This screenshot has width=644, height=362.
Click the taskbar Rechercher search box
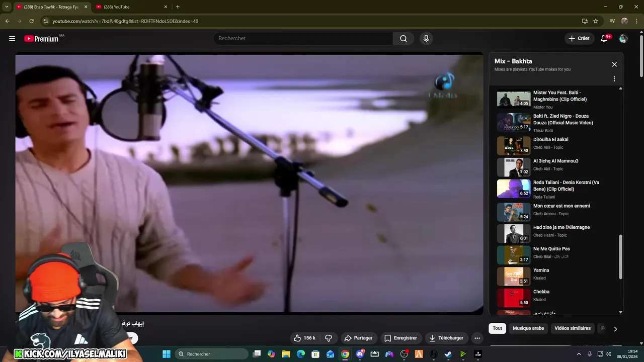pos(211,354)
